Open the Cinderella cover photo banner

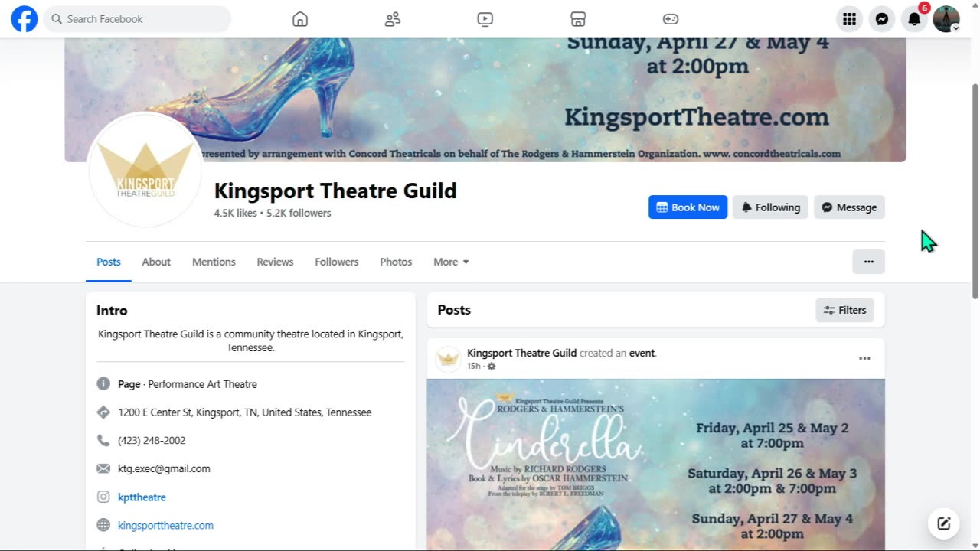point(485,99)
